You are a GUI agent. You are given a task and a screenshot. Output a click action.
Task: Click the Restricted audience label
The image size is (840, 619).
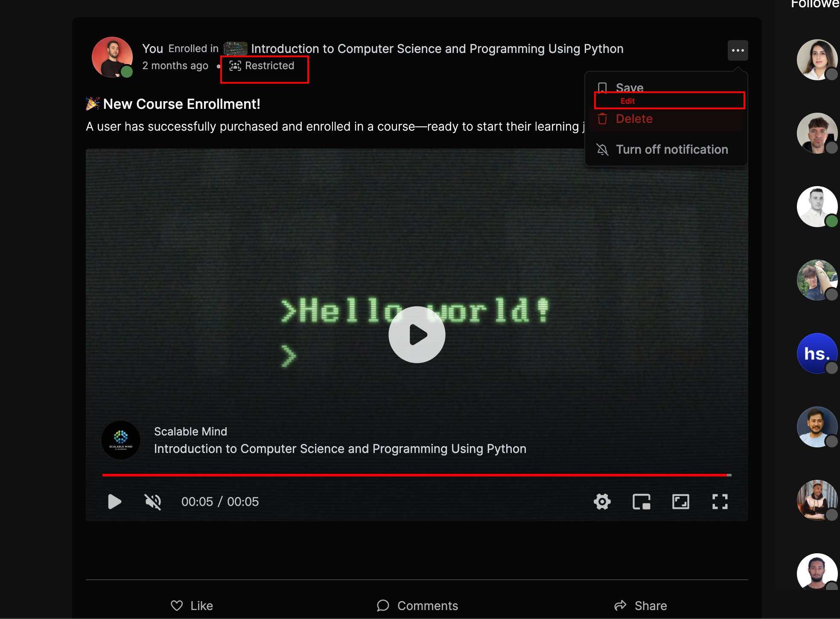tap(262, 66)
